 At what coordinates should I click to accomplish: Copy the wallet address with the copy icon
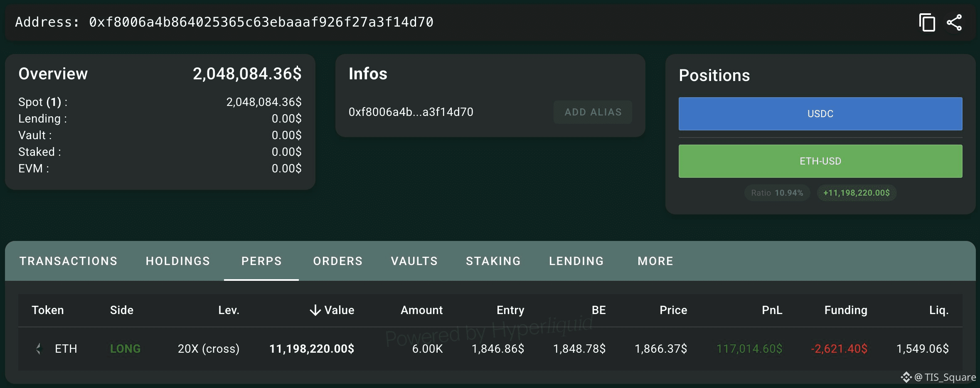927,22
